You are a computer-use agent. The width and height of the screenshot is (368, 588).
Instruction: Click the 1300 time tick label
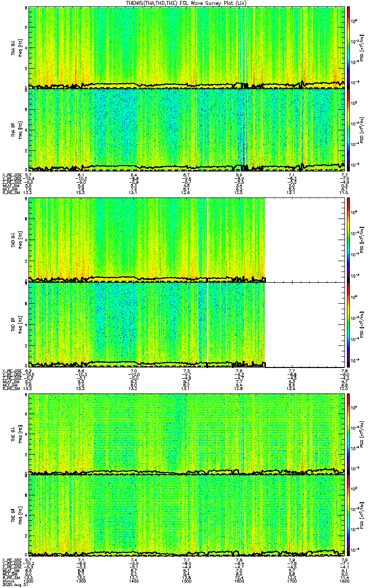pyautogui.click(x=81, y=581)
